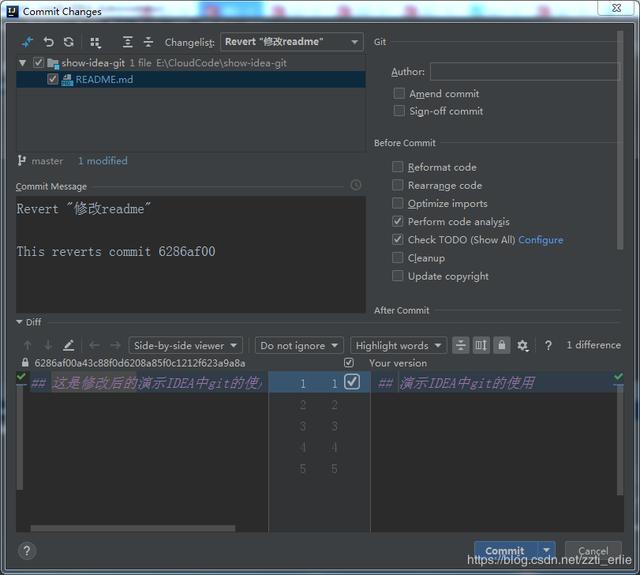Click the Rollback (revert) arrow icon

(x=48, y=42)
